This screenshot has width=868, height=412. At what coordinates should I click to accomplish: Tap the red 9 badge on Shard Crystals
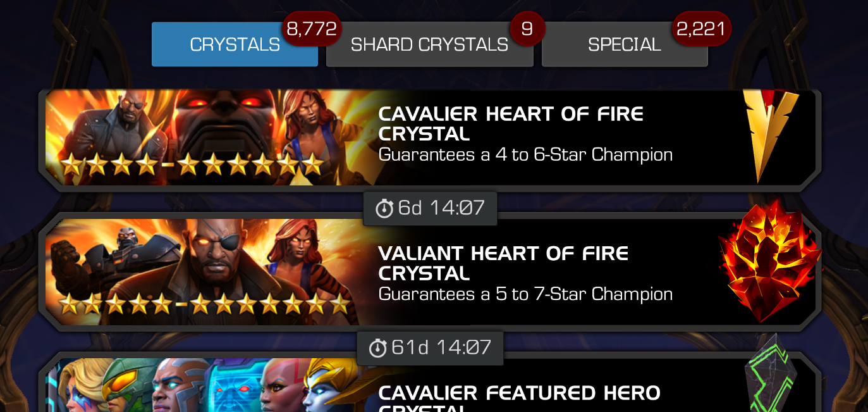coord(527,28)
